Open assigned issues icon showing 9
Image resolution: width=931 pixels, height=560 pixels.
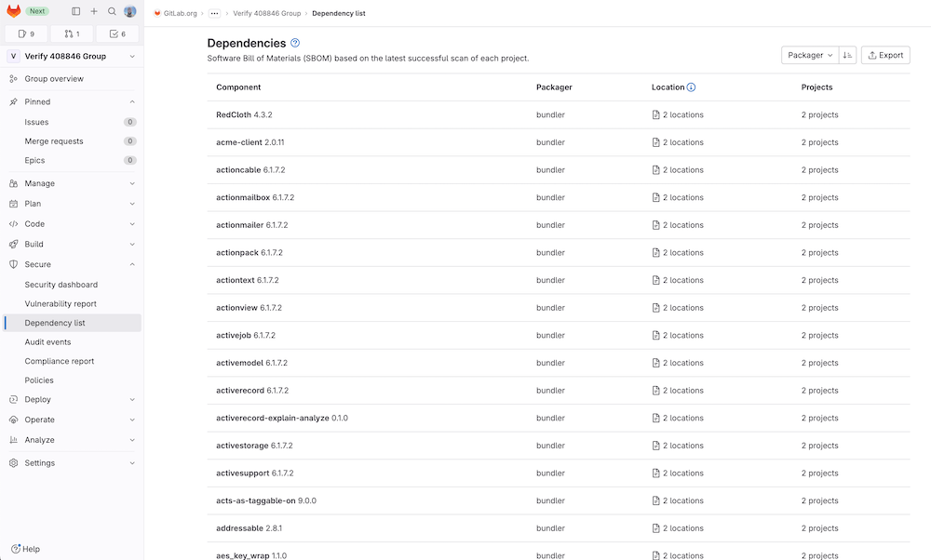coord(25,33)
